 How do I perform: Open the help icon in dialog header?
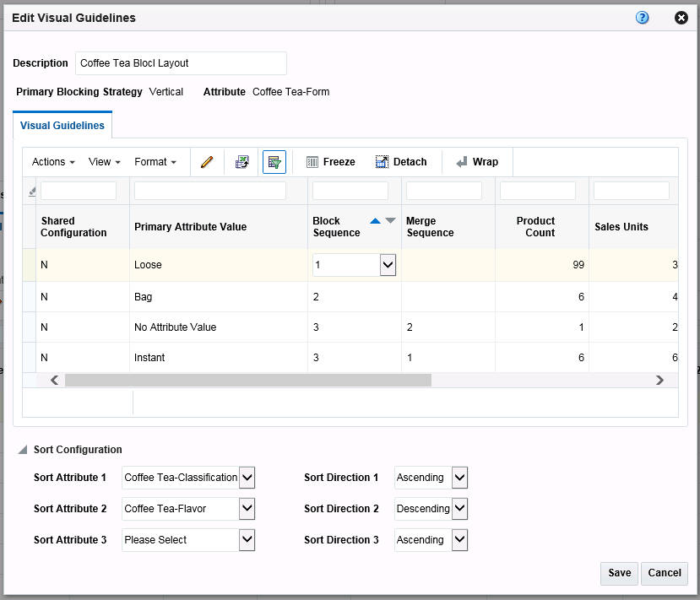642,18
